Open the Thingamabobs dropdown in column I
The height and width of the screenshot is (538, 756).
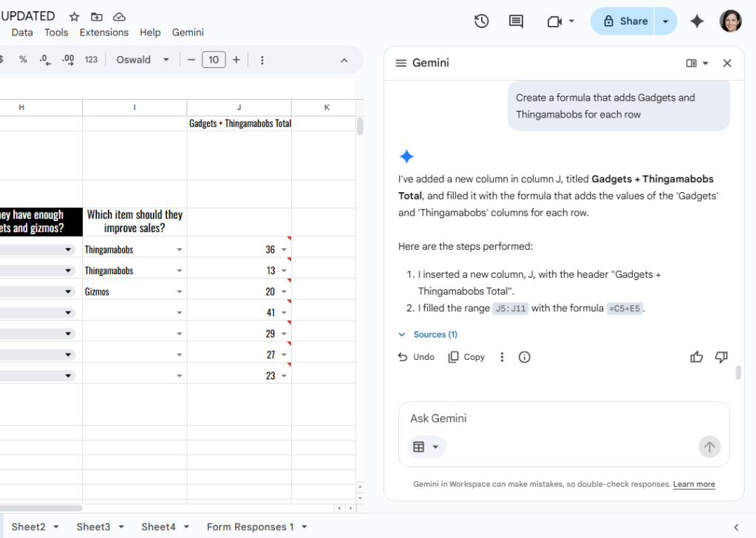(x=179, y=248)
